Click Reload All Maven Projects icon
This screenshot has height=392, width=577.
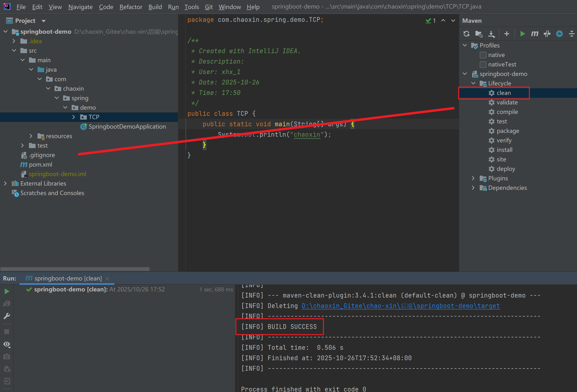pyautogui.click(x=466, y=34)
